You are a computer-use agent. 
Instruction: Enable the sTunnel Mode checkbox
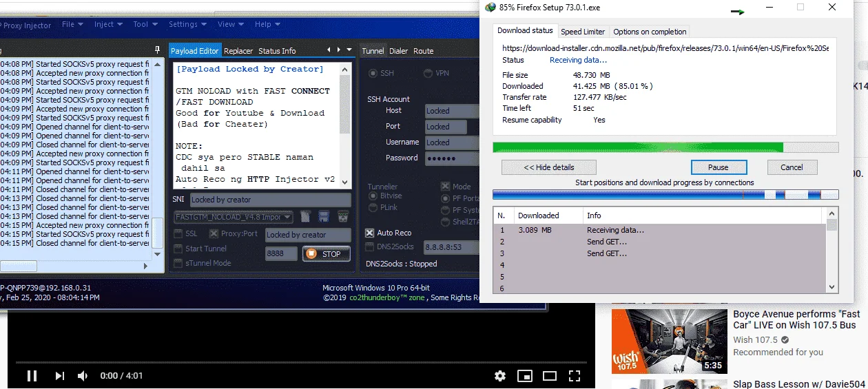click(178, 263)
